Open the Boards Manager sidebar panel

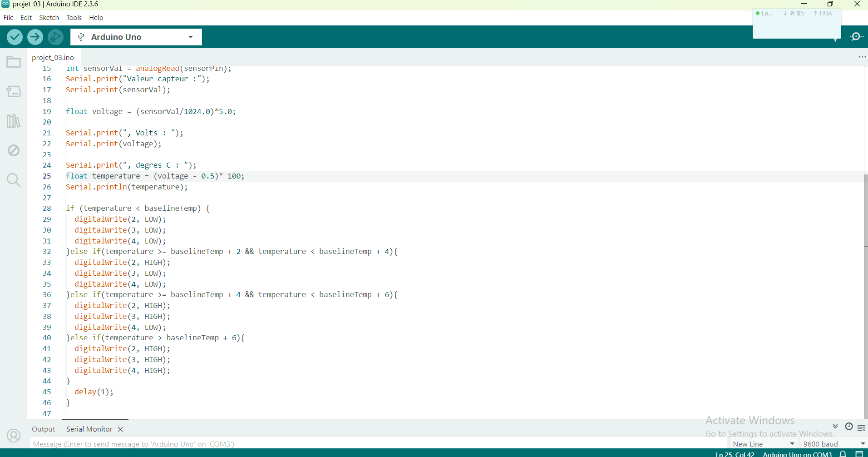14,91
